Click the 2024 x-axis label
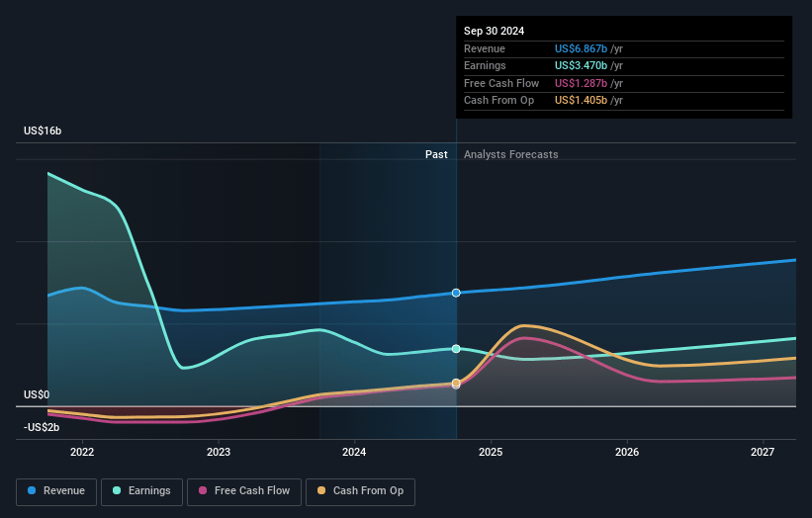The width and height of the screenshot is (812, 518). click(x=354, y=453)
